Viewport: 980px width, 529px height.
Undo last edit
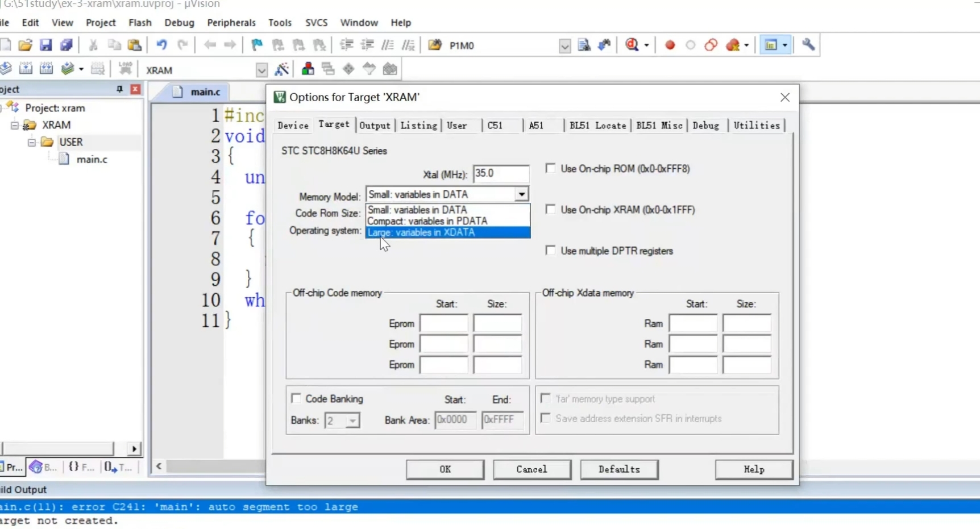pos(161,45)
